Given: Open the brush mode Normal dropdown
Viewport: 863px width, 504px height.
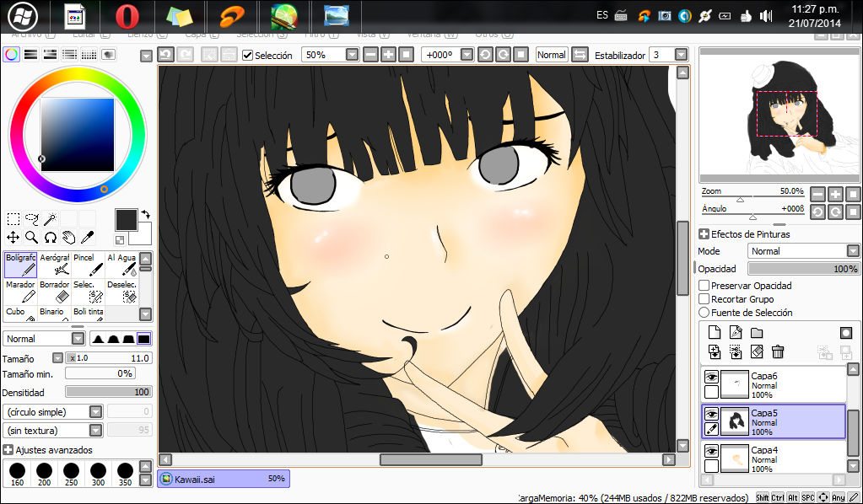Looking at the screenshot, I should pyautogui.click(x=78, y=339).
